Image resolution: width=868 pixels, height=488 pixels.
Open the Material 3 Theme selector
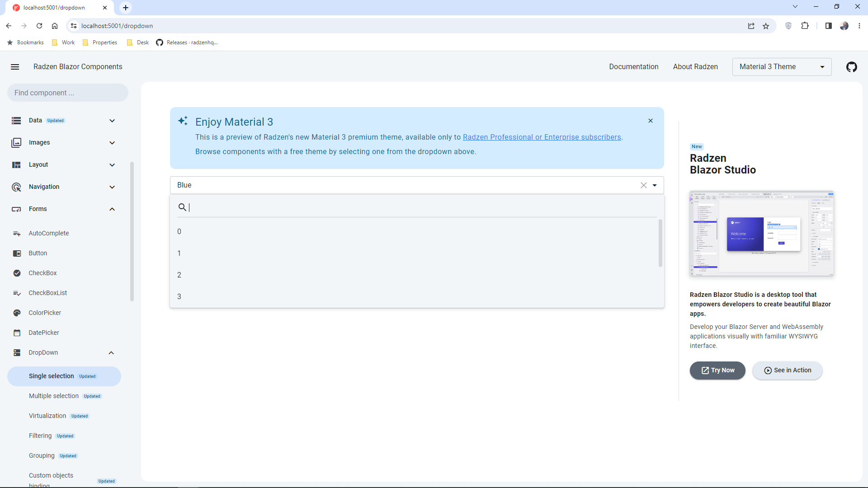782,66
